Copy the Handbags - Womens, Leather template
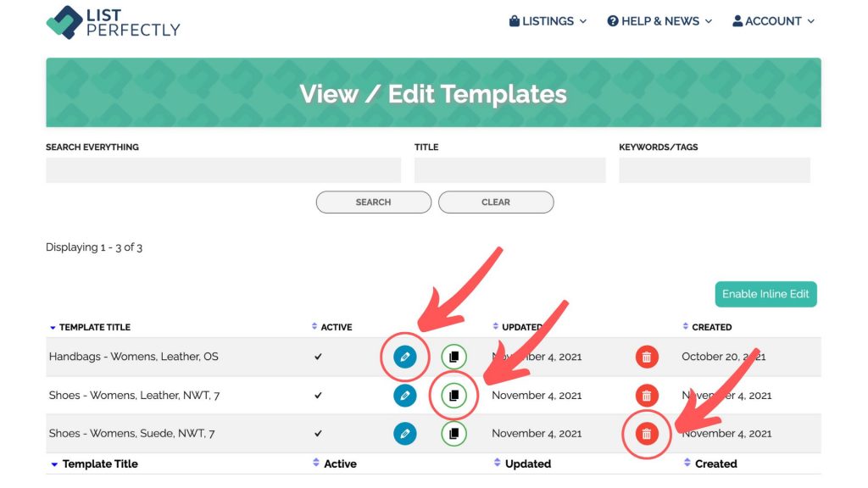868x488 pixels. point(453,357)
